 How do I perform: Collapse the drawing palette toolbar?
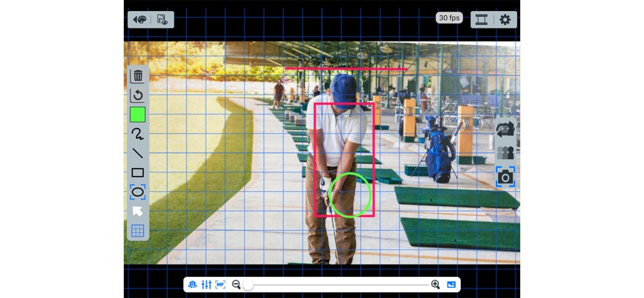click(139, 20)
